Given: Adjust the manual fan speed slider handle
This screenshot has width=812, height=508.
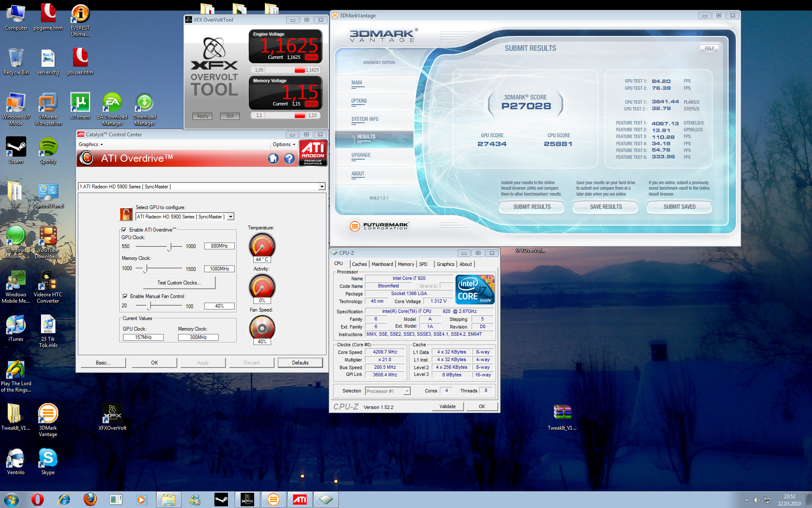Looking at the screenshot, I should click(x=149, y=306).
